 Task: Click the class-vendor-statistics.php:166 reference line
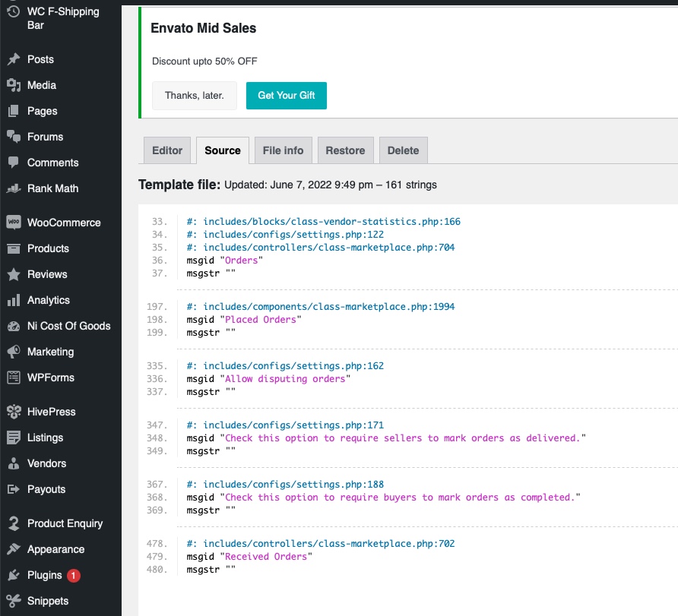pyautogui.click(x=324, y=222)
